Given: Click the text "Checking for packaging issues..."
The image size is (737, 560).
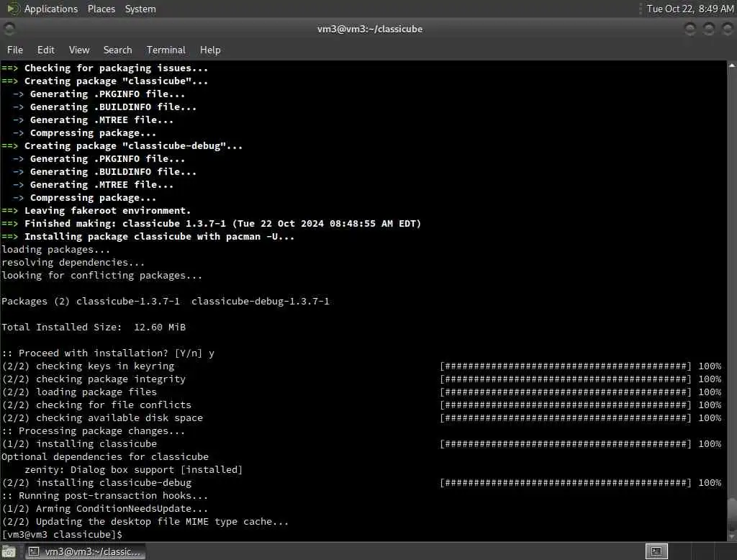Looking at the screenshot, I should 116,68.
